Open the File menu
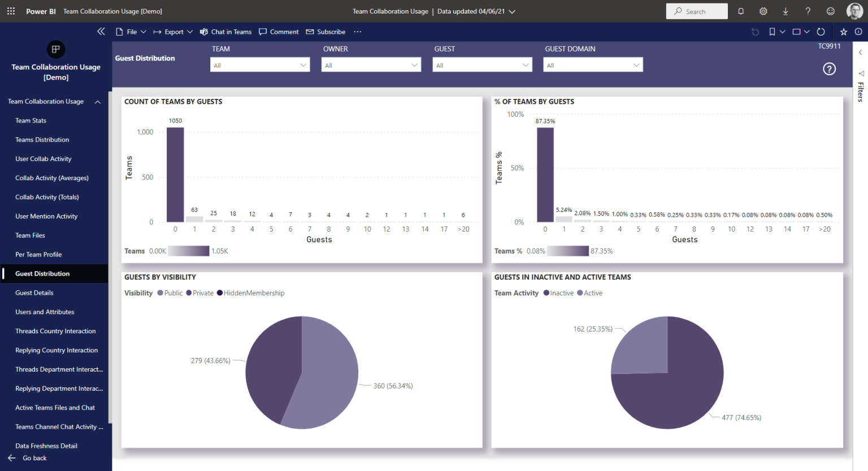Image resolution: width=868 pixels, height=471 pixels. [131, 32]
